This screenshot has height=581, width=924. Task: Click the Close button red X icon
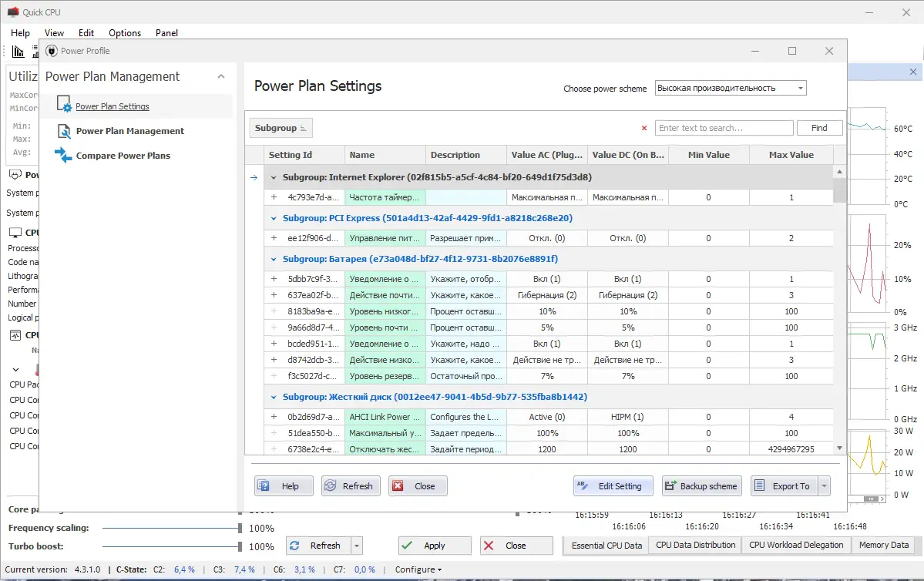[x=398, y=486]
